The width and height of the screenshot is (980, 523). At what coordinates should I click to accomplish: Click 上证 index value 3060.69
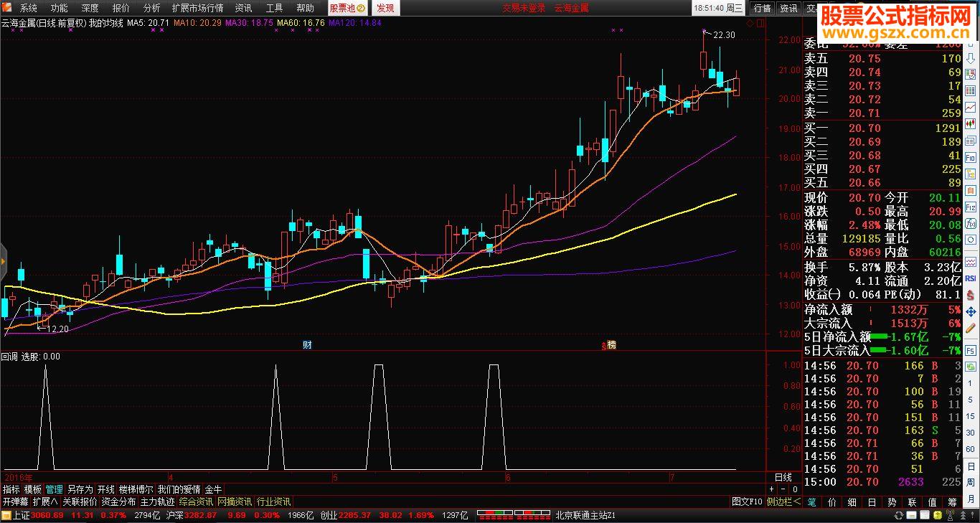point(47,515)
